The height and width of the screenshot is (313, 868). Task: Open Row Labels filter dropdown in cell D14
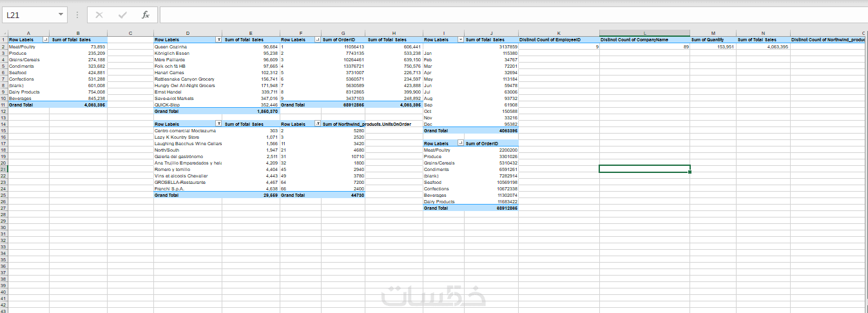click(x=219, y=123)
